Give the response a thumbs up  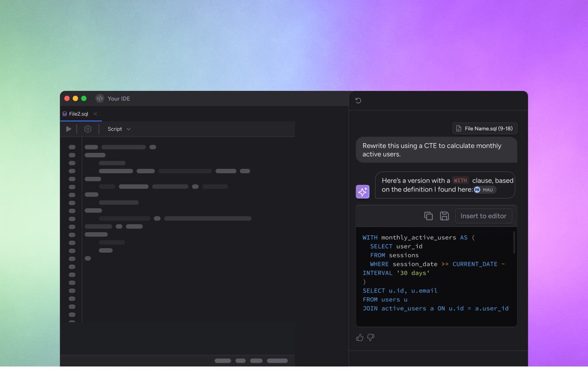(360, 338)
